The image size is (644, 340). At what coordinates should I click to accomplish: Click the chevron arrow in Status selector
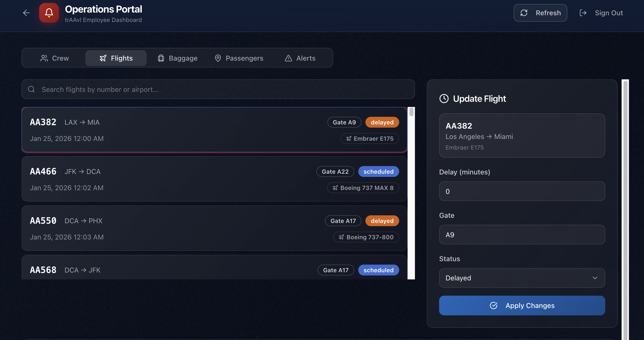click(595, 278)
